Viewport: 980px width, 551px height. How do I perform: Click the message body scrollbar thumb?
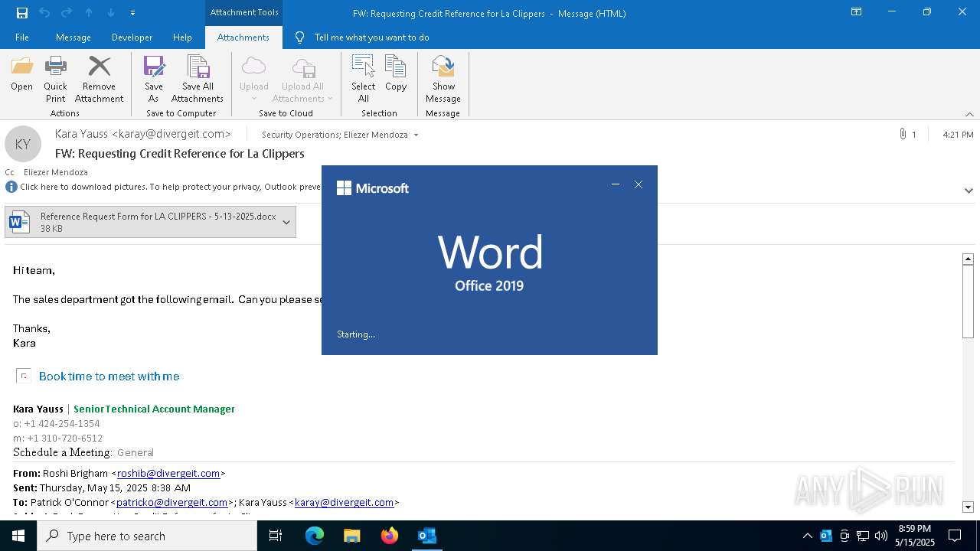(x=968, y=302)
